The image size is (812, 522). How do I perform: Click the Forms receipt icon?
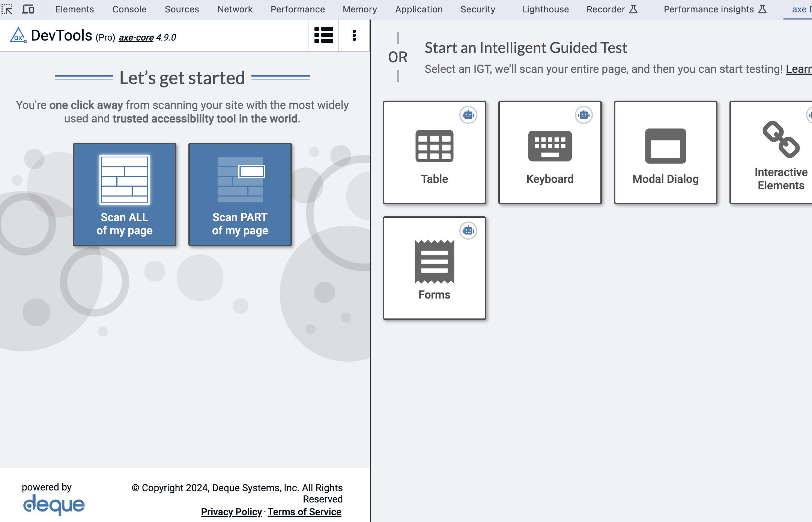(435, 262)
